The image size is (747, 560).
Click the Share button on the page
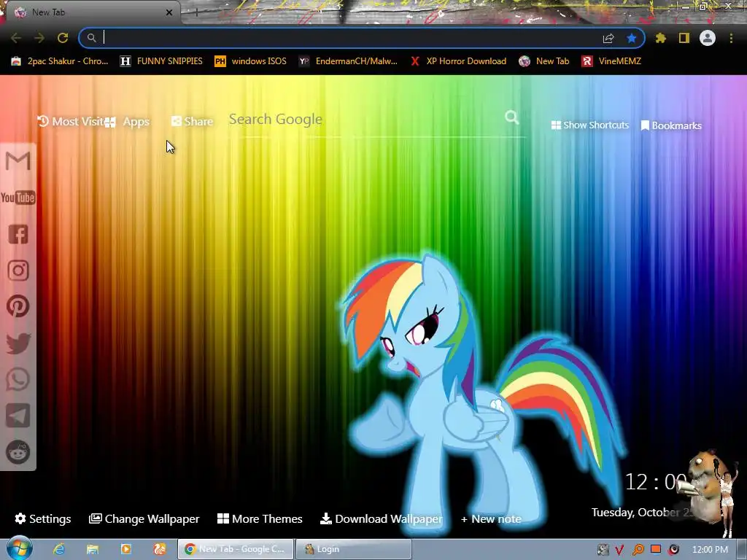192,122
